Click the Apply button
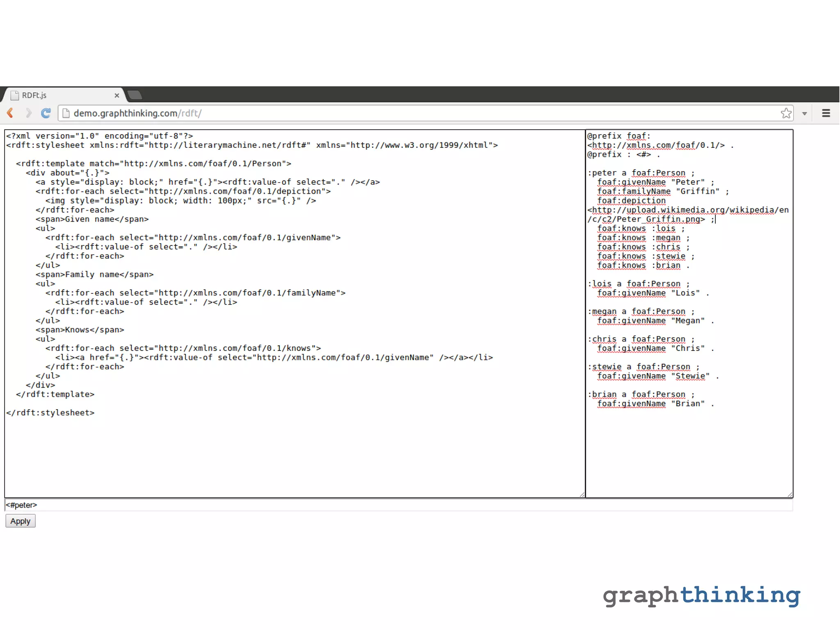 21,521
